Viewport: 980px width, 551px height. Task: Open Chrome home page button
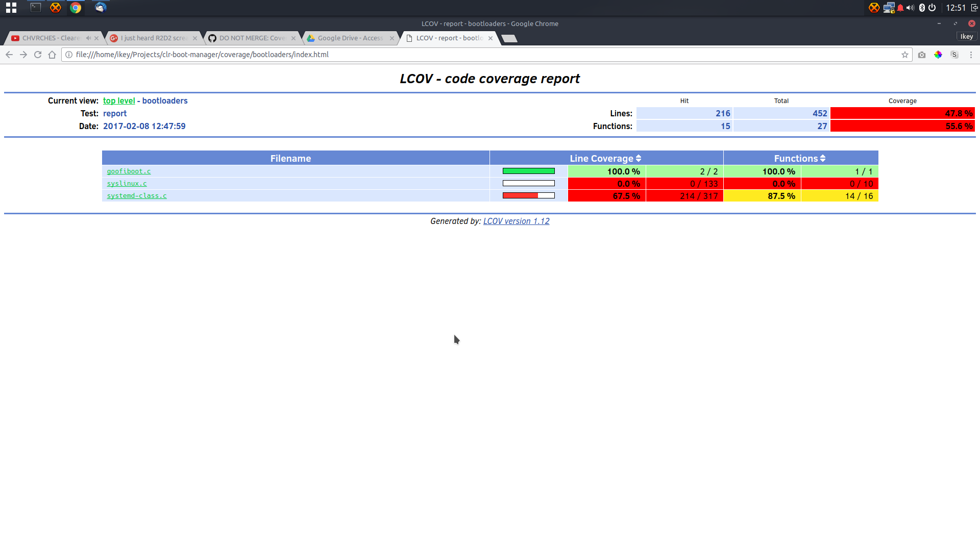pyautogui.click(x=52, y=55)
